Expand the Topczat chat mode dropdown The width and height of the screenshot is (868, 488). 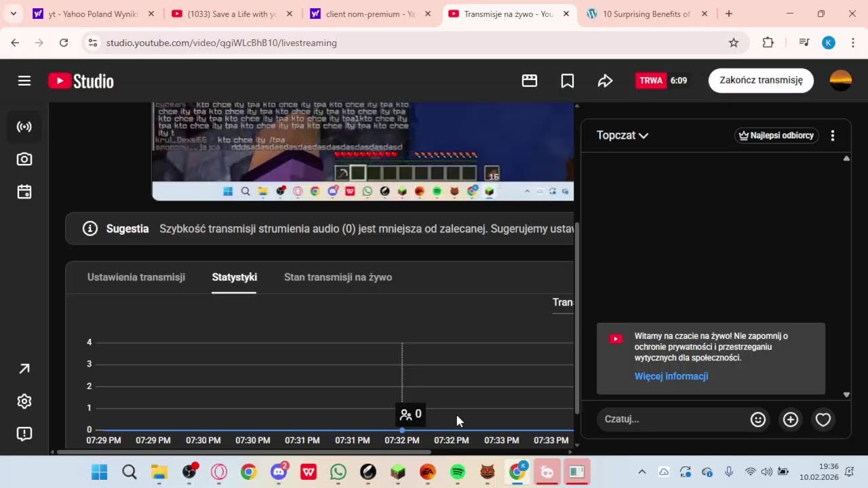tap(623, 136)
